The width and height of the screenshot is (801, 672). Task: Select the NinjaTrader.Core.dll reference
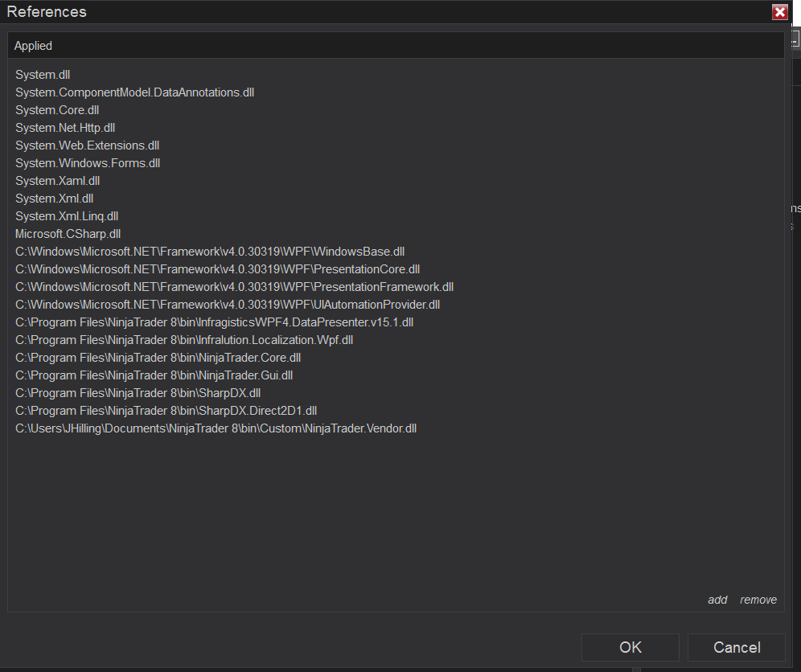coord(157,357)
